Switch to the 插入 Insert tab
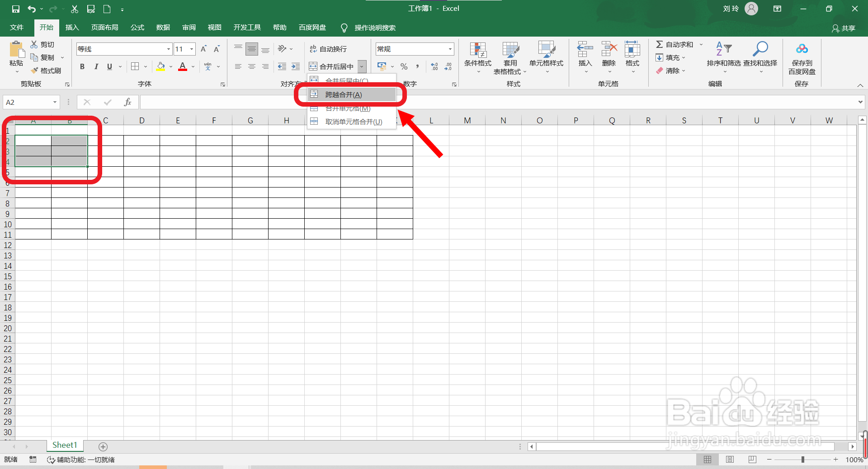The height and width of the screenshot is (469, 868). (x=72, y=28)
